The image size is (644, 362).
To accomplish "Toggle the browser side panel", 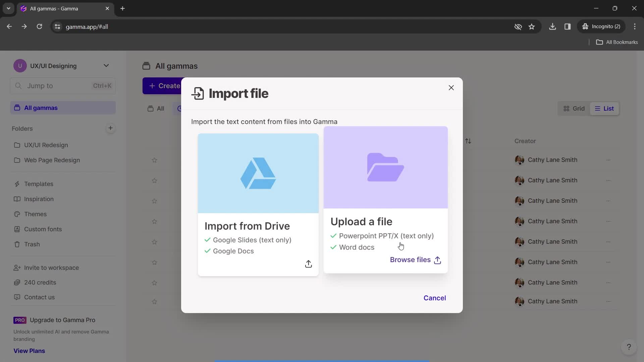I will [568, 26].
